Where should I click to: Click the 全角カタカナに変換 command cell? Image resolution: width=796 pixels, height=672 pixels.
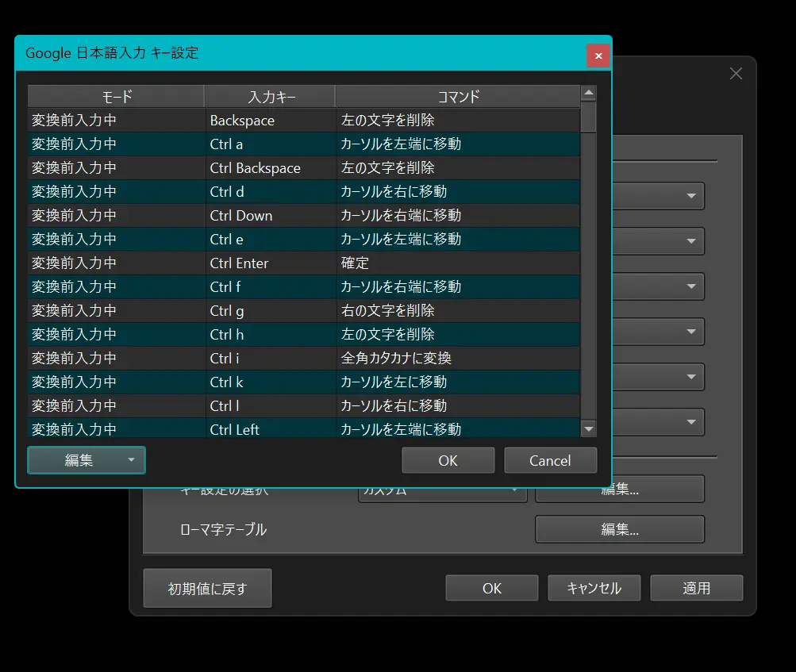click(458, 359)
